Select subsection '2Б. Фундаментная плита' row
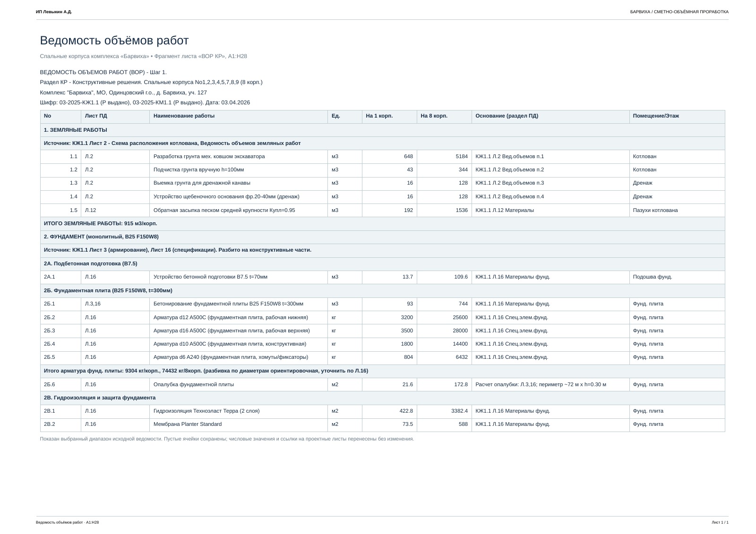 [x=383, y=291]
